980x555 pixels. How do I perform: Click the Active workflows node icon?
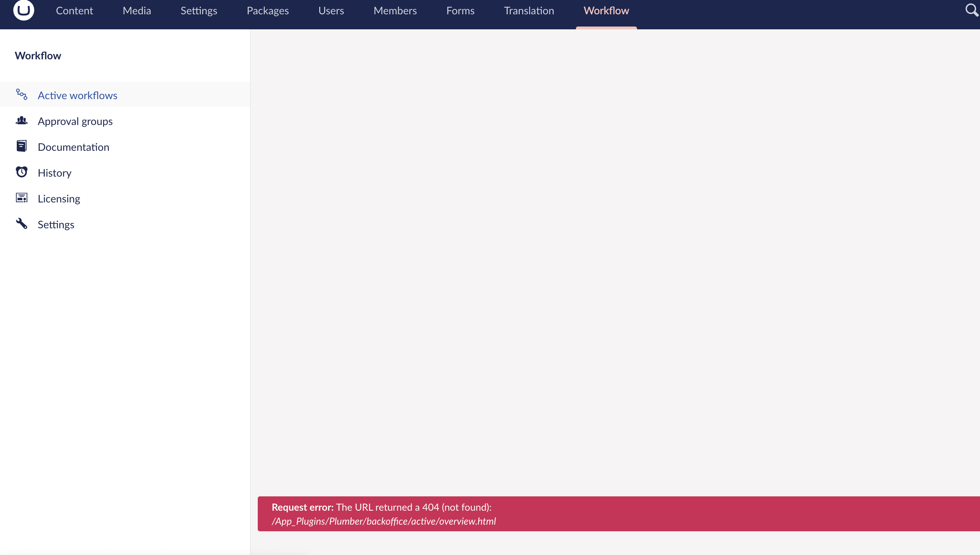21,94
